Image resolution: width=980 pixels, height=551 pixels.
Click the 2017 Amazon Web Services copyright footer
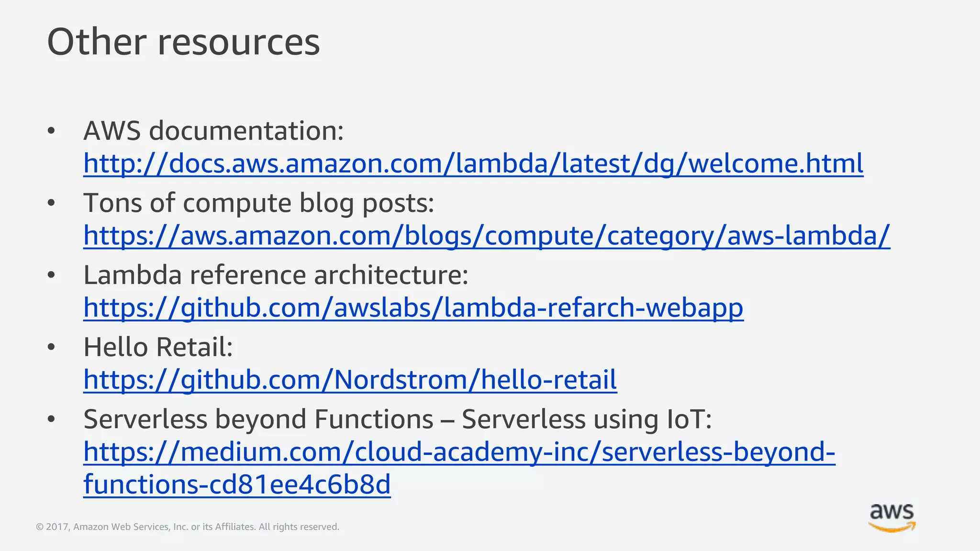click(x=188, y=527)
